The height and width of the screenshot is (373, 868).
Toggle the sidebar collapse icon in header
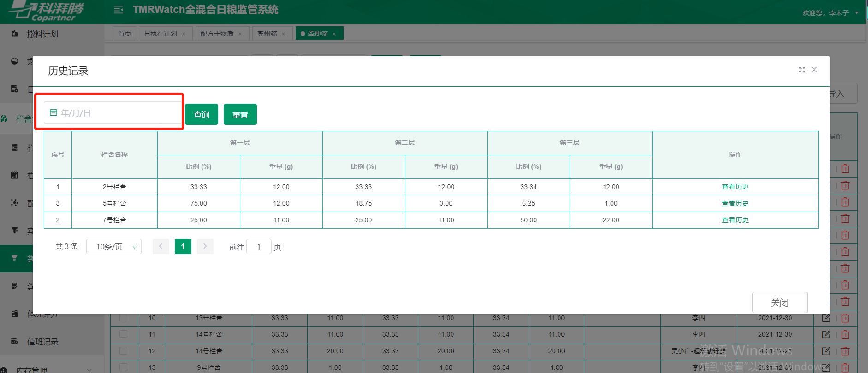click(119, 10)
